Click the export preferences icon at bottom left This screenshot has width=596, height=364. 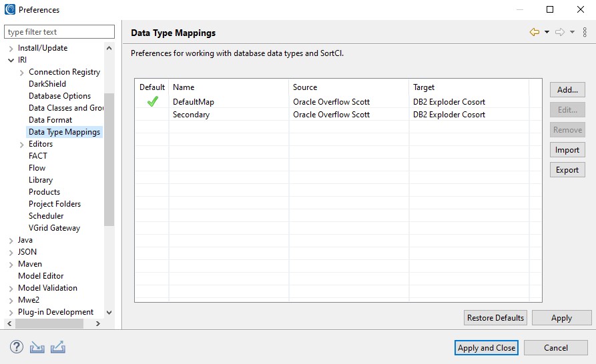[58, 347]
